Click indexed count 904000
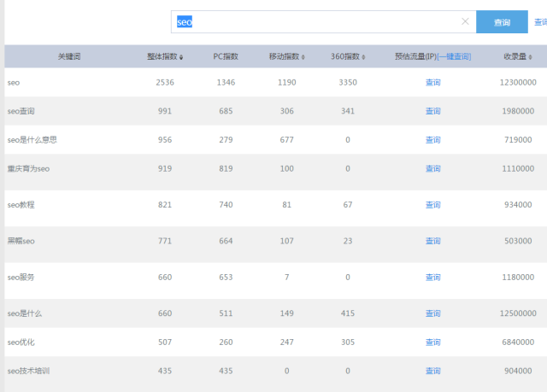The image size is (547, 392). click(x=518, y=372)
